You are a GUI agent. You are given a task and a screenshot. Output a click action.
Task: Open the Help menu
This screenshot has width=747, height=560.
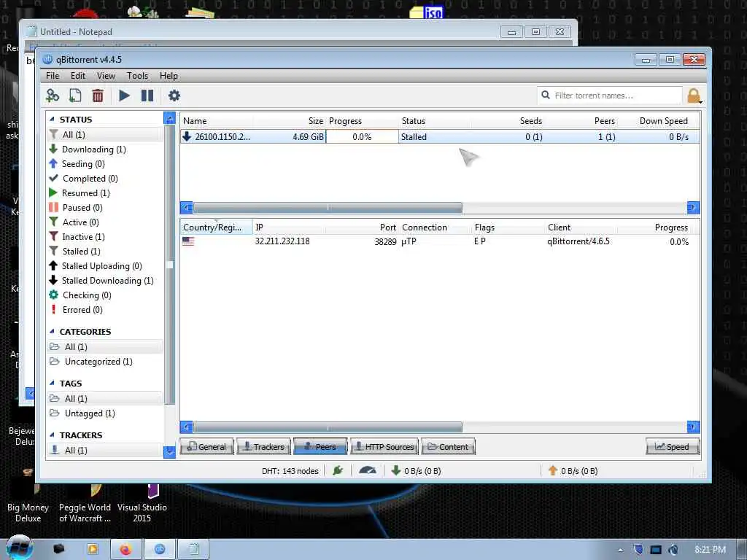169,76
